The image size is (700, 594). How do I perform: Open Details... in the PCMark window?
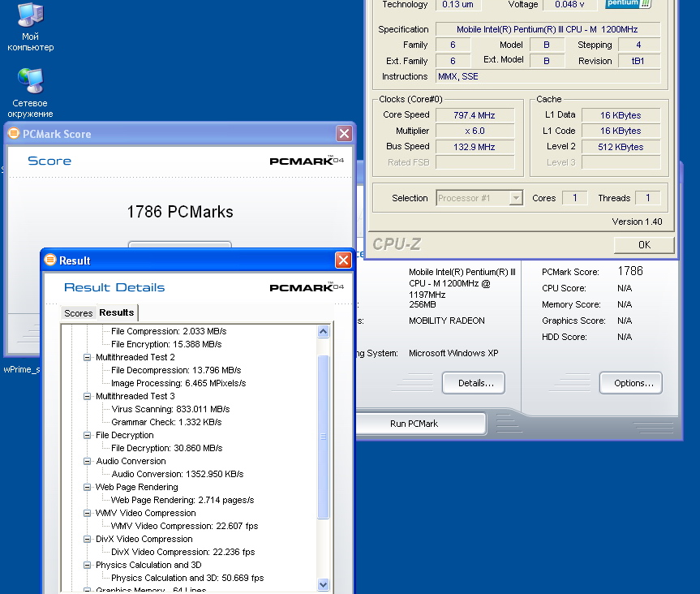474,383
